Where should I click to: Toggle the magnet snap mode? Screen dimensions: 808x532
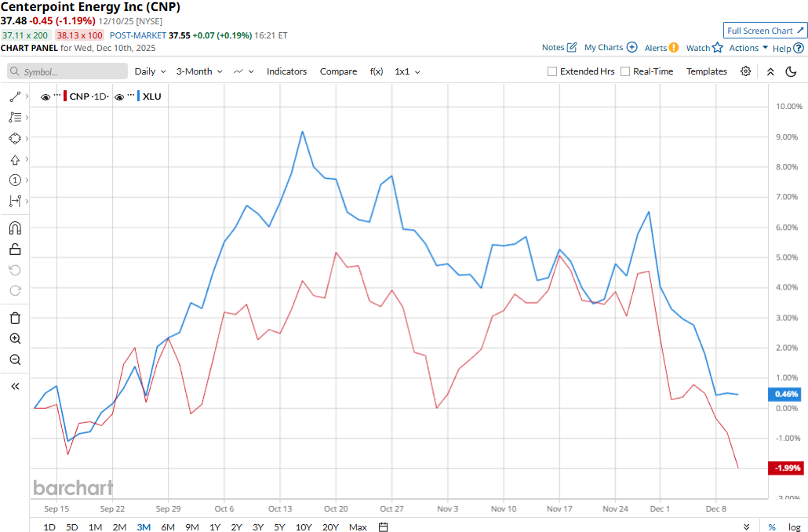tap(15, 228)
